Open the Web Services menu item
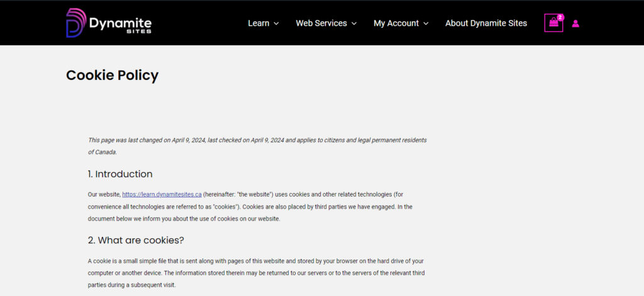644x296 pixels. 321,23
